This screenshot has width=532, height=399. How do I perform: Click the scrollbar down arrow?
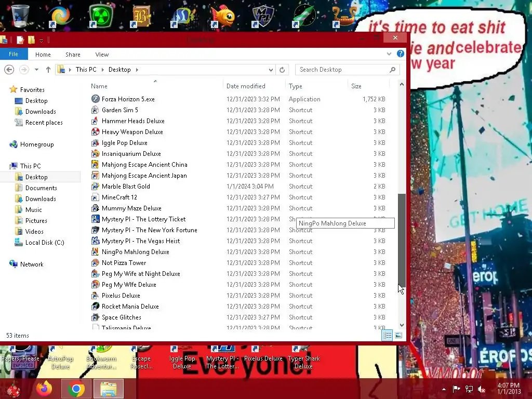click(x=402, y=325)
